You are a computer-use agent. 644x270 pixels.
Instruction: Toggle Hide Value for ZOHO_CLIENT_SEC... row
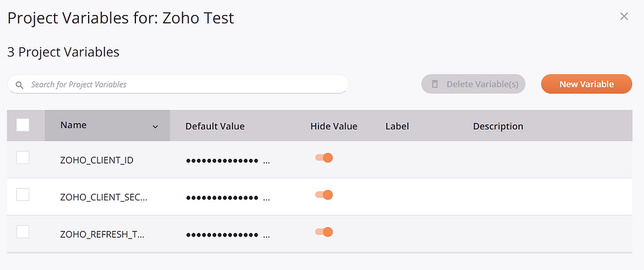click(323, 195)
